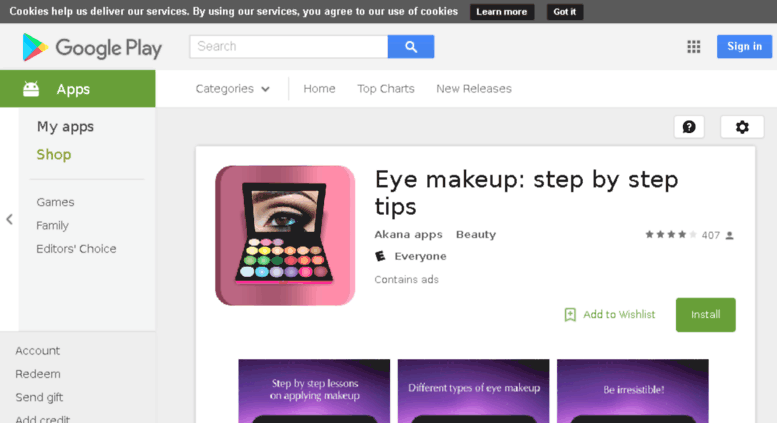
Task: Focus the Search input field
Action: point(288,47)
